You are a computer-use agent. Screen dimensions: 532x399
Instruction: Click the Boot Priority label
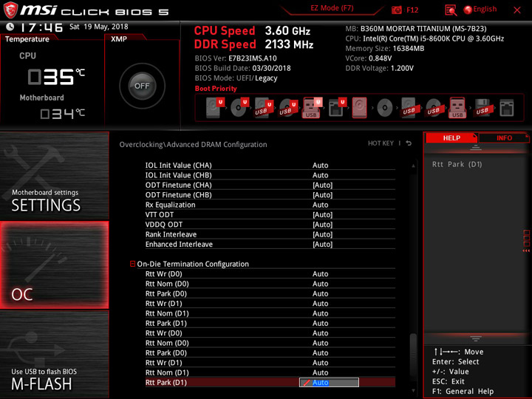(216, 88)
